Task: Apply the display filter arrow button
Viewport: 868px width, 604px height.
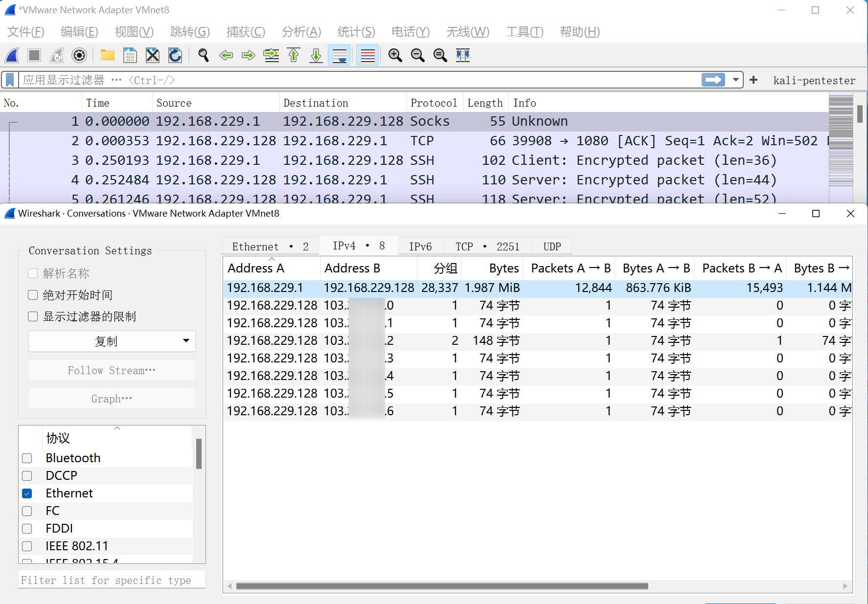Action: tap(713, 80)
